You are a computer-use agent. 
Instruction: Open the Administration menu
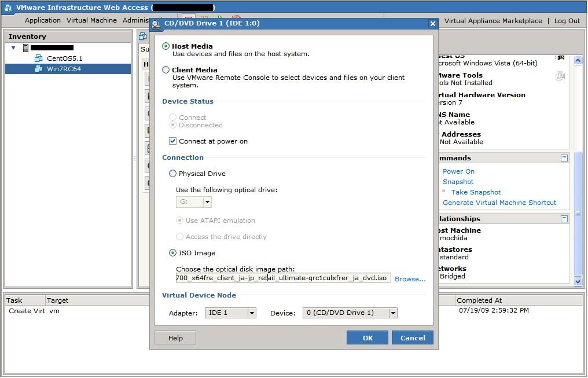coord(136,20)
